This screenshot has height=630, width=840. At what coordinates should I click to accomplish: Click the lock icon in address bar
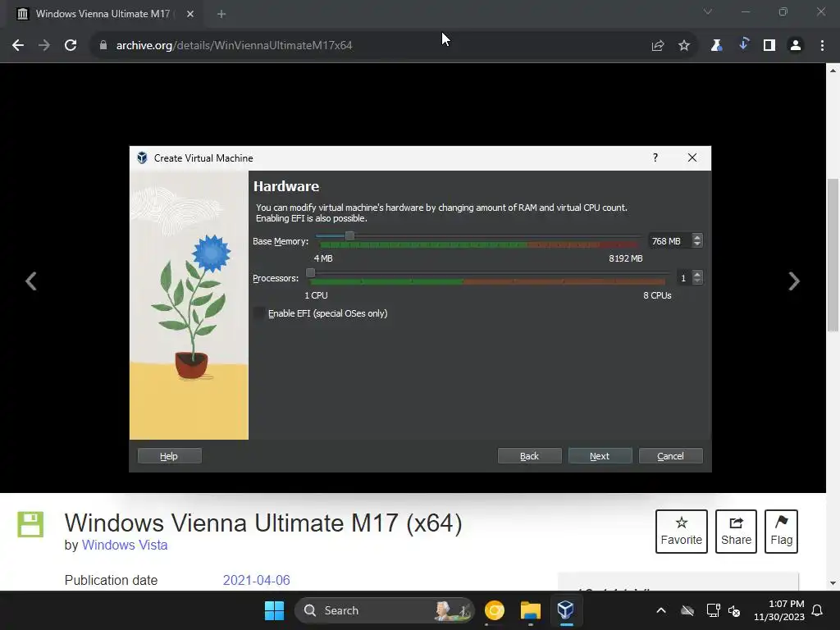tap(103, 46)
